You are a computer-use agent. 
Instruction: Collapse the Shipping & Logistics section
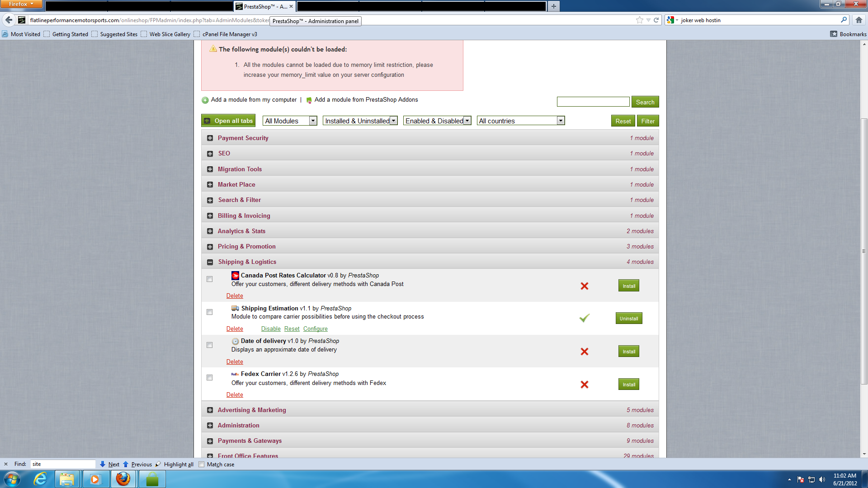[x=210, y=262]
